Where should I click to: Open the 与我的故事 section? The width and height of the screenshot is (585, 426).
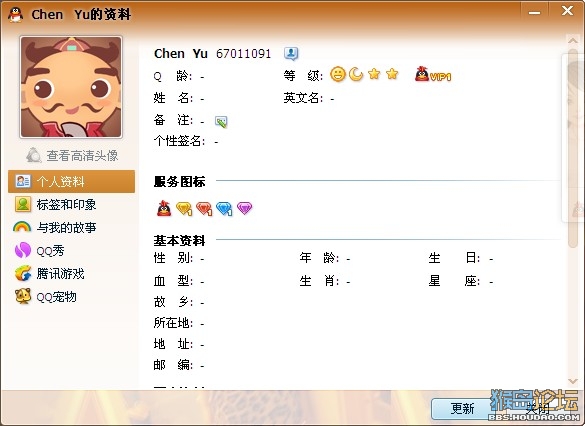click(55, 227)
